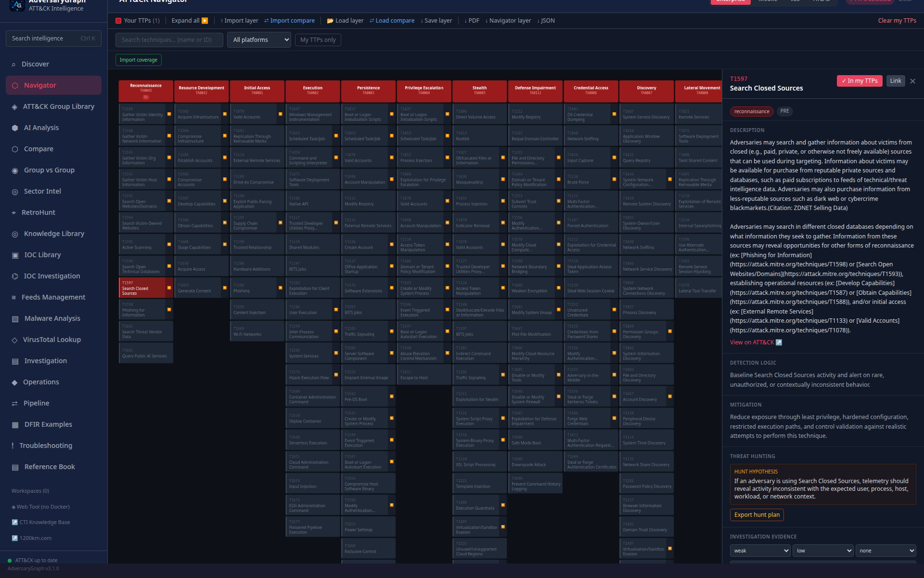Open Troubleshooting in the sidebar
This screenshot has height=578, width=924.
click(x=53, y=446)
